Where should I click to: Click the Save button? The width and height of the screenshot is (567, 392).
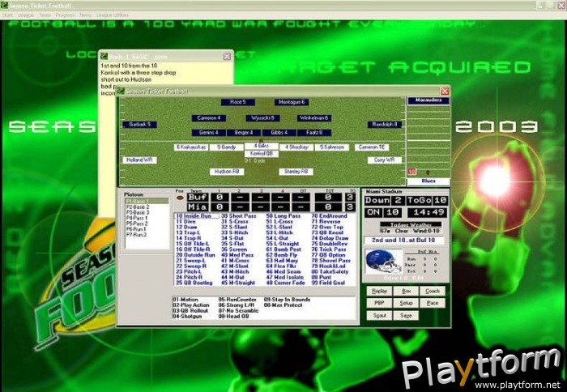[x=406, y=315]
